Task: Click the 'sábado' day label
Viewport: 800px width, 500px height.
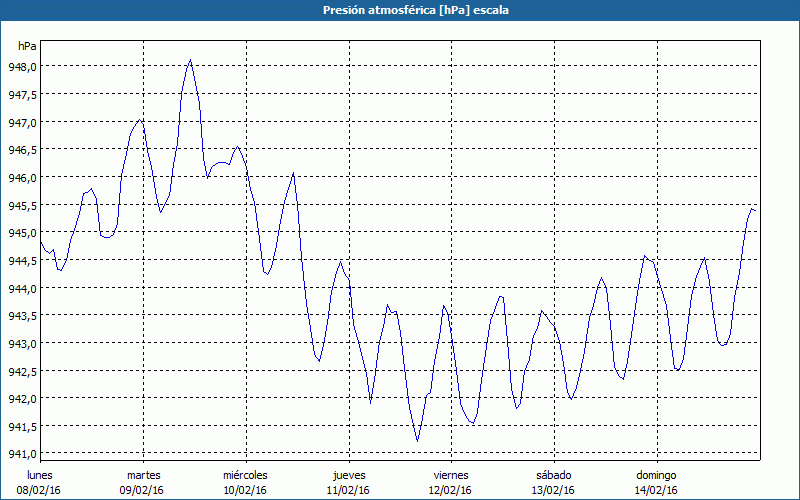Action: click(x=553, y=474)
